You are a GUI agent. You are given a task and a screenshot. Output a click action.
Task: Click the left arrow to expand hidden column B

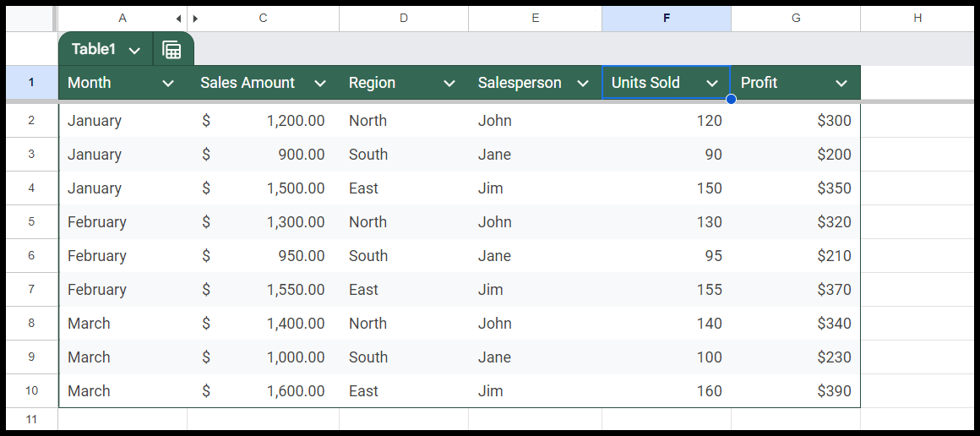[178, 19]
